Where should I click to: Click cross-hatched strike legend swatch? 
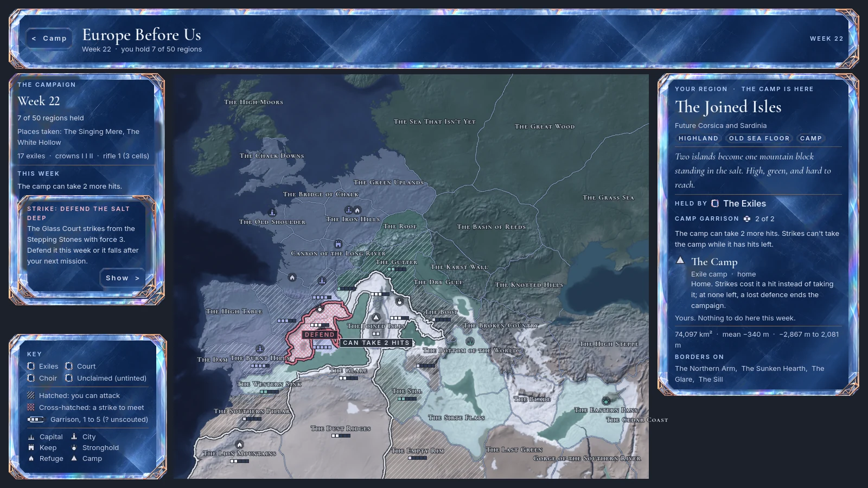pos(31,407)
